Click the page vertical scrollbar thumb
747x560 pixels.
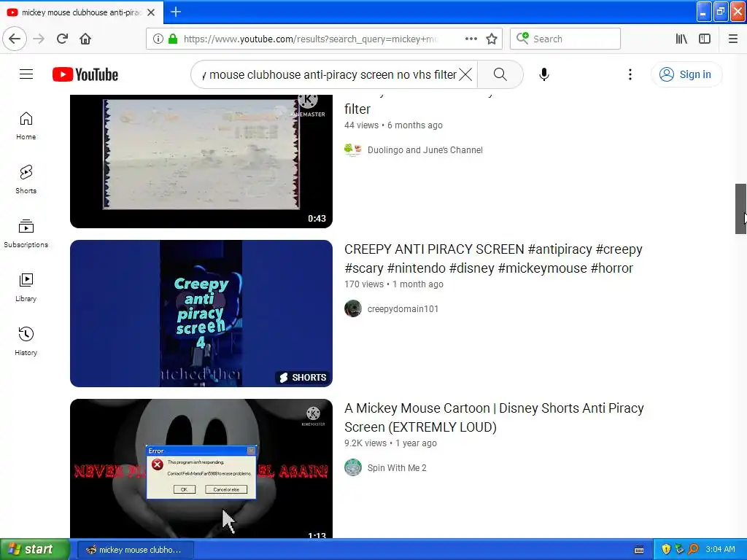pyautogui.click(x=740, y=209)
